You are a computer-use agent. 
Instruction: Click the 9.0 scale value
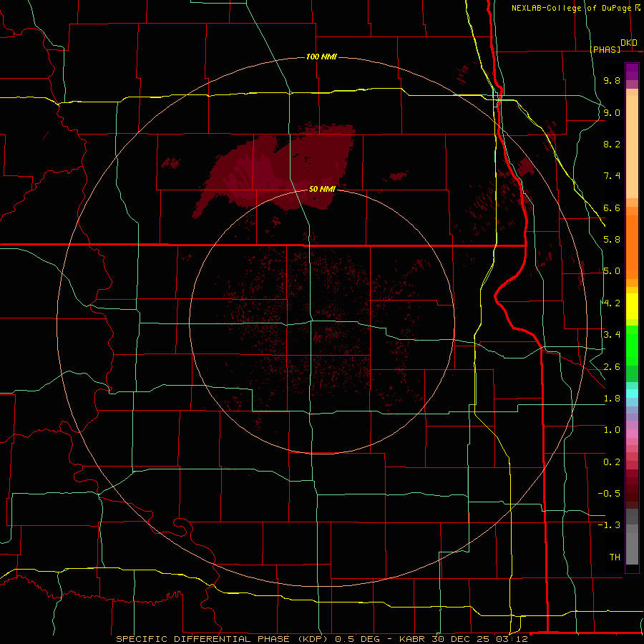point(612,112)
